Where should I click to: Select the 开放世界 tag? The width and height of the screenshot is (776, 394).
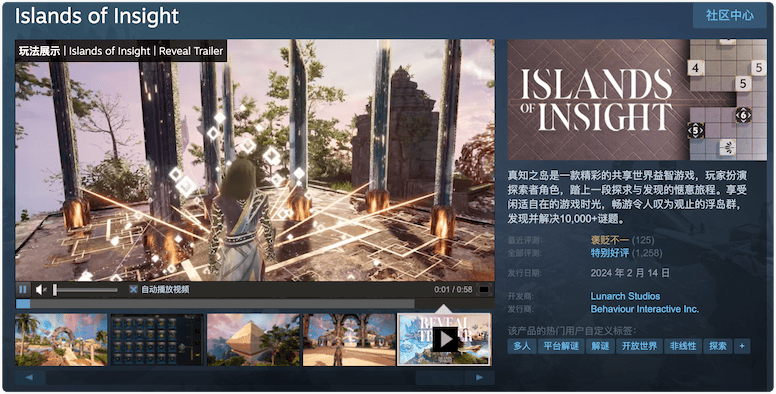point(639,346)
